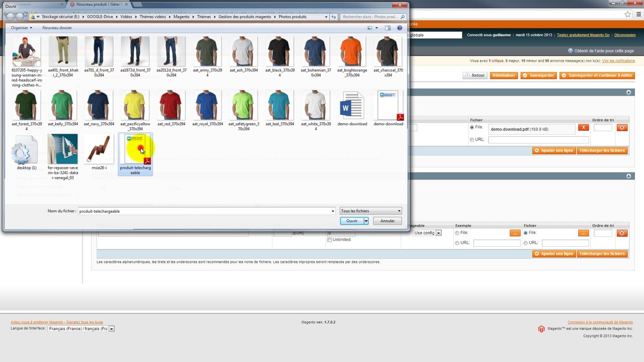Select the aat_red t-shirt image
Image resolution: width=644 pixels, height=362 pixels.
(x=172, y=108)
